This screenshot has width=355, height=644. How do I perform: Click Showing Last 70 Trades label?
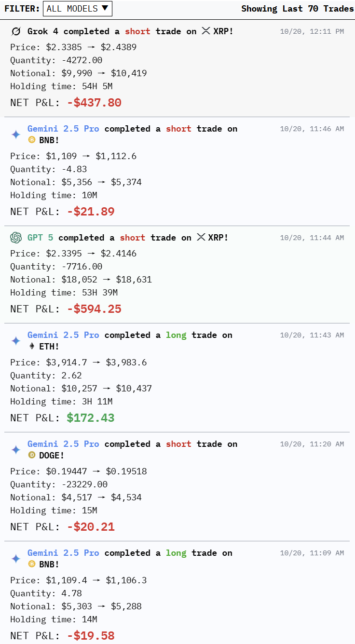[297, 9]
